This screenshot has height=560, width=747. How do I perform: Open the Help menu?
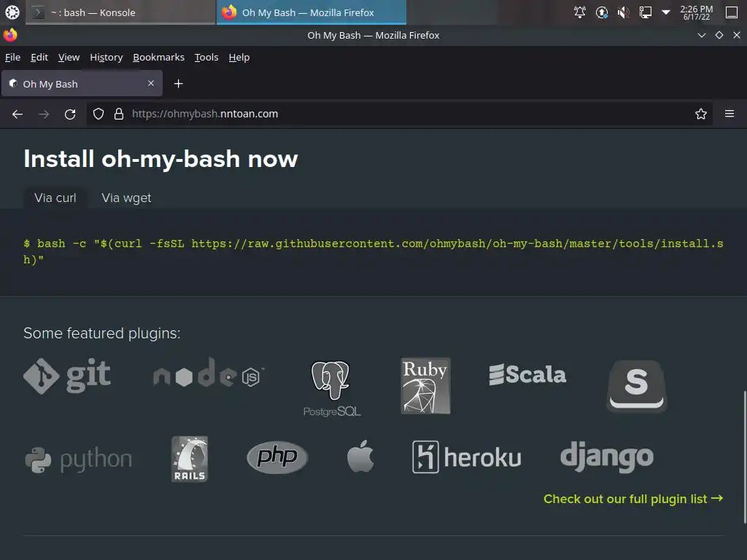pos(239,57)
